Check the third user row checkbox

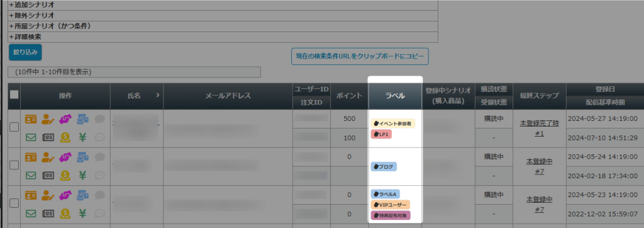pyautogui.click(x=14, y=203)
